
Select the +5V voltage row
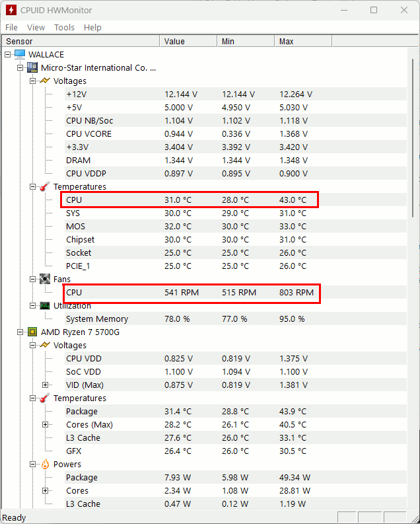236,107
